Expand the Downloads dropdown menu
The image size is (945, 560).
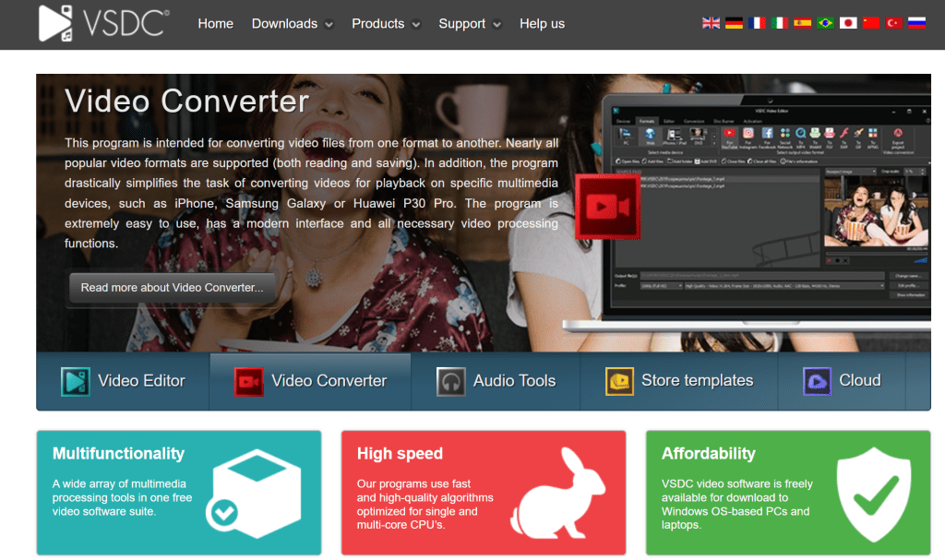(291, 24)
